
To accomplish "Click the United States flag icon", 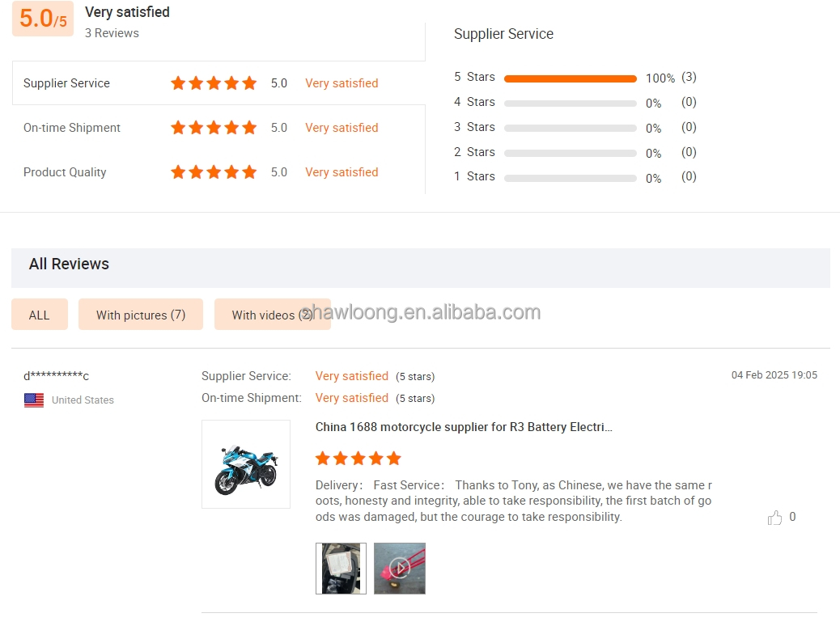I will click(34, 400).
